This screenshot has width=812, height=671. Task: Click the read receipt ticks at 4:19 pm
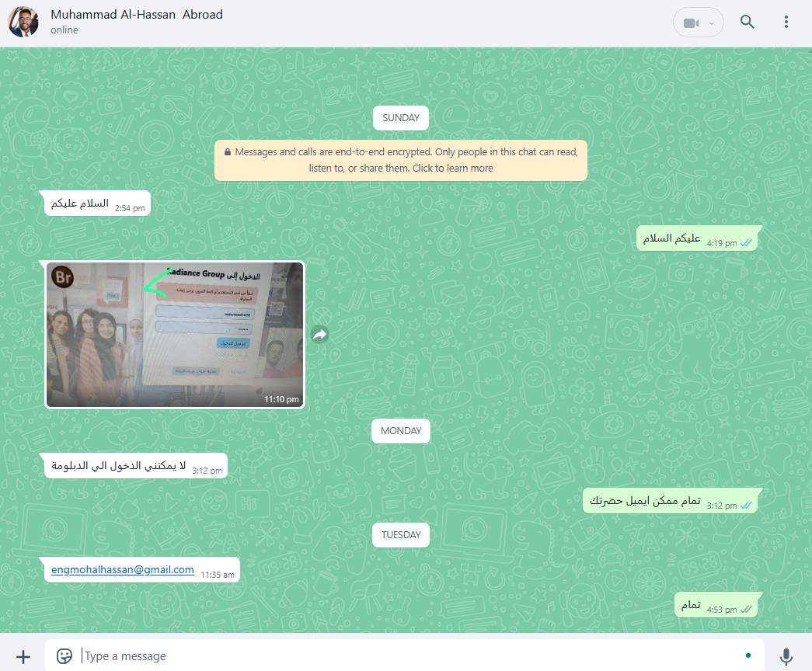[746, 243]
